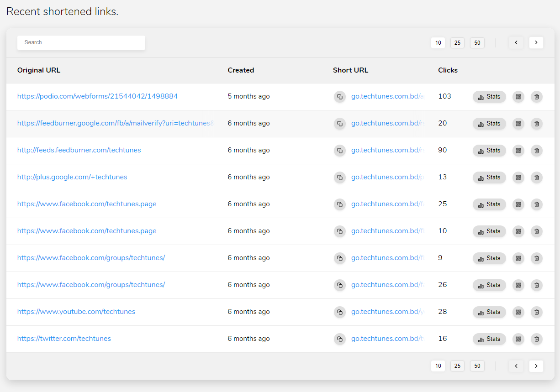
Task: Sort by the Clicks column header
Action: point(448,70)
